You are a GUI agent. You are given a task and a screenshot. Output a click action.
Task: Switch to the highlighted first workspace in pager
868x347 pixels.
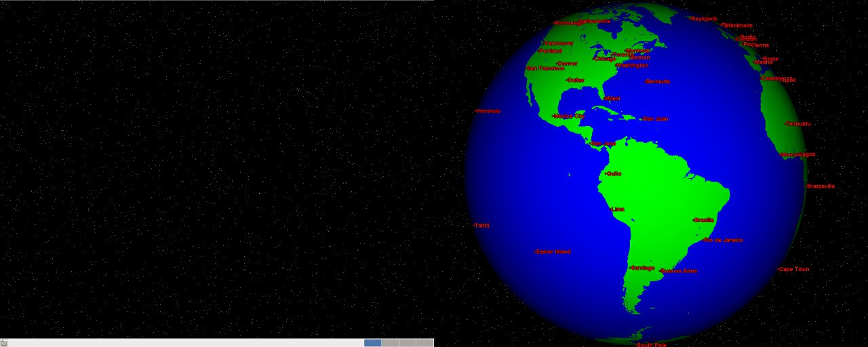[x=372, y=343]
